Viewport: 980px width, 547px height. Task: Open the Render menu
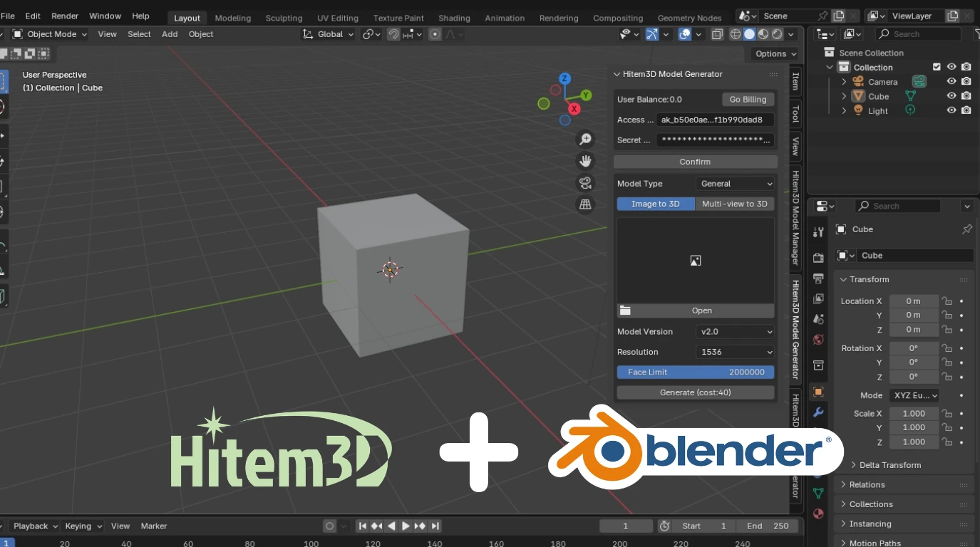point(65,16)
